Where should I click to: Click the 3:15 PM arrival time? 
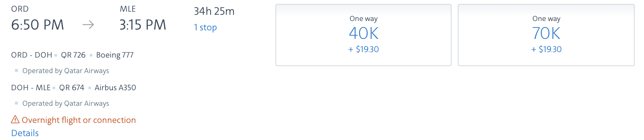click(x=143, y=25)
